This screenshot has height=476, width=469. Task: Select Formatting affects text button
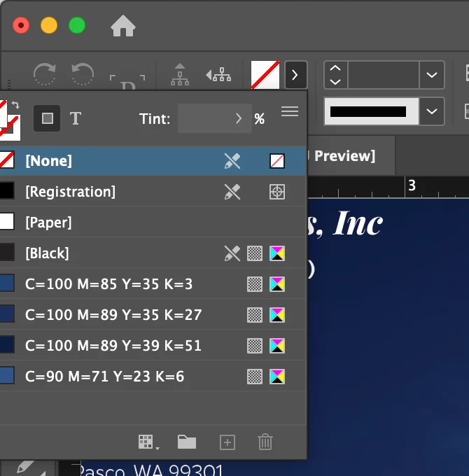point(76,118)
